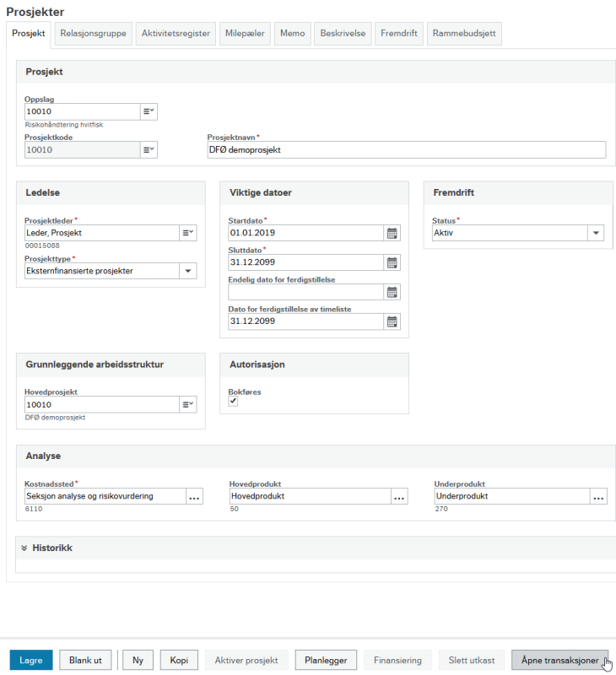Click the empty Endelig dato for ferdigstillelse field
Image resolution: width=616 pixels, height=675 pixels.
(305, 292)
